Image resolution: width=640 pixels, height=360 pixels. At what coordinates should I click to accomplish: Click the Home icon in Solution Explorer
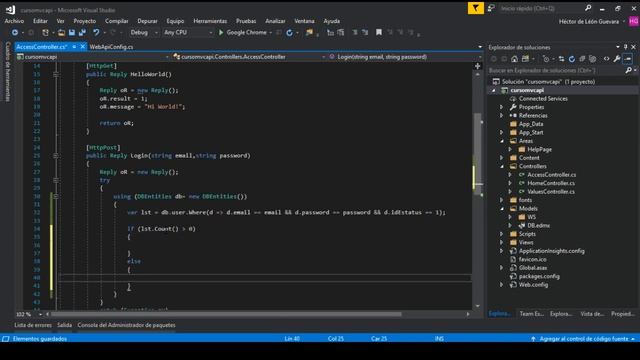point(514,59)
